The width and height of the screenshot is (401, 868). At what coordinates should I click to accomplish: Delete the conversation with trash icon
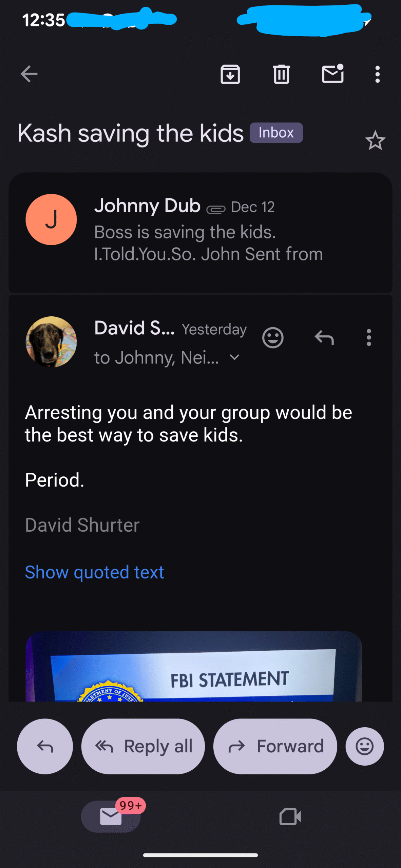[281, 74]
